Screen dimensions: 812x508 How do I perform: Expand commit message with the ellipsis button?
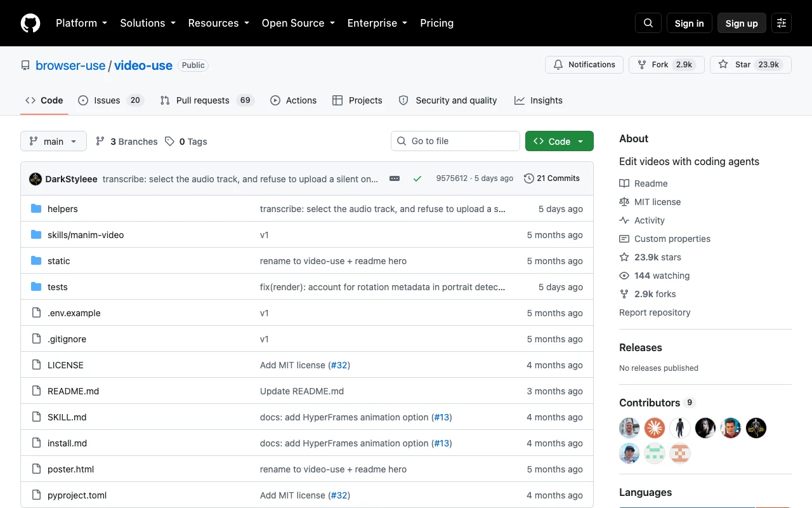[395, 179]
